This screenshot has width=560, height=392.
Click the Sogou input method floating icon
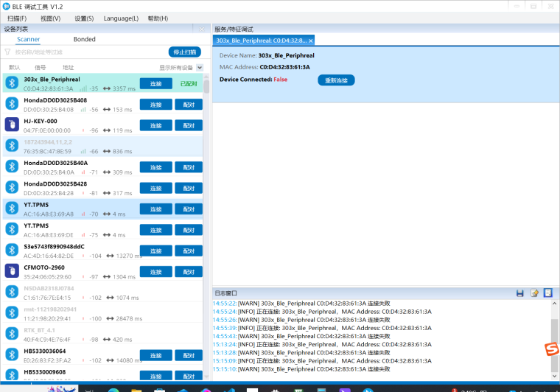point(549,349)
